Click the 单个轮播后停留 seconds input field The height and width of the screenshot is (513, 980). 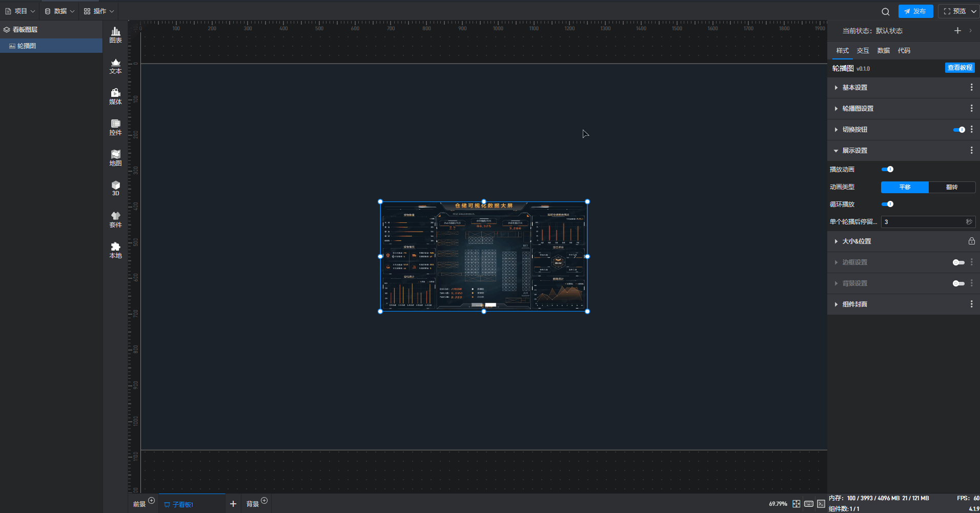(923, 222)
